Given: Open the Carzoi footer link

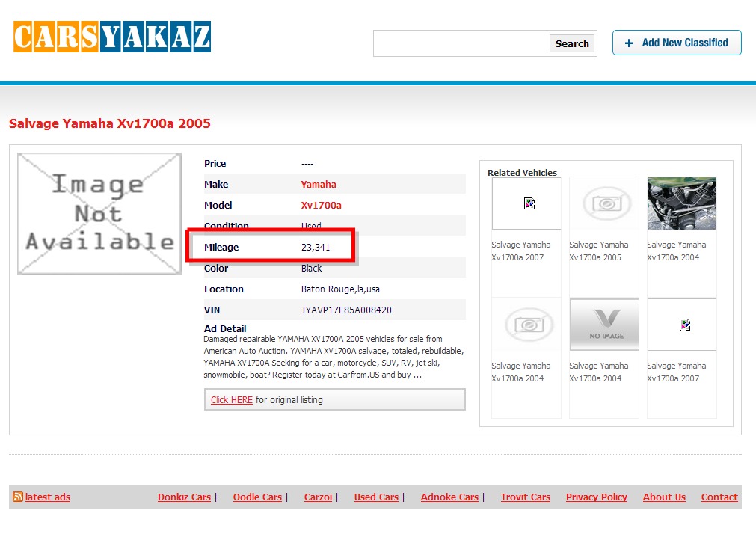Looking at the screenshot, I should (319, 497).
